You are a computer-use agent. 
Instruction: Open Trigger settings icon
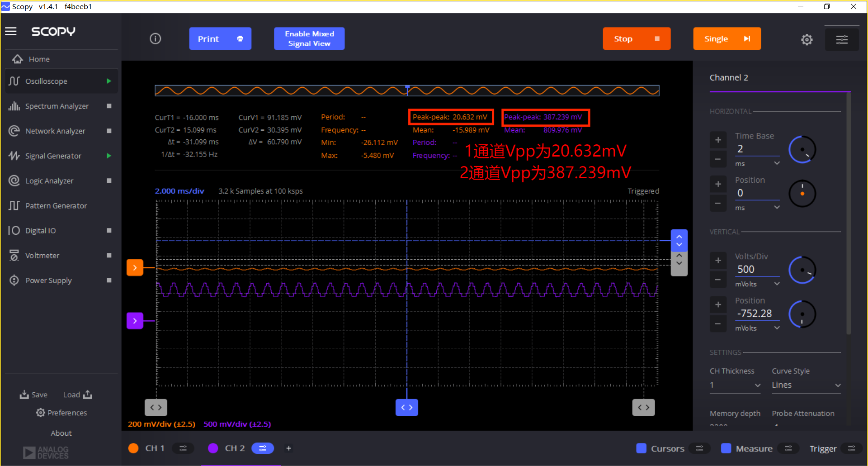click(852, 448)
